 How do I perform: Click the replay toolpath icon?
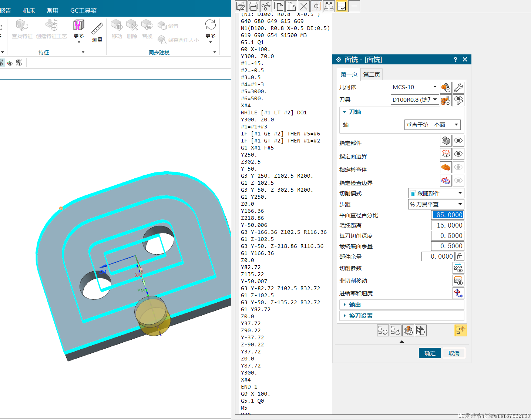pos(396,330)
